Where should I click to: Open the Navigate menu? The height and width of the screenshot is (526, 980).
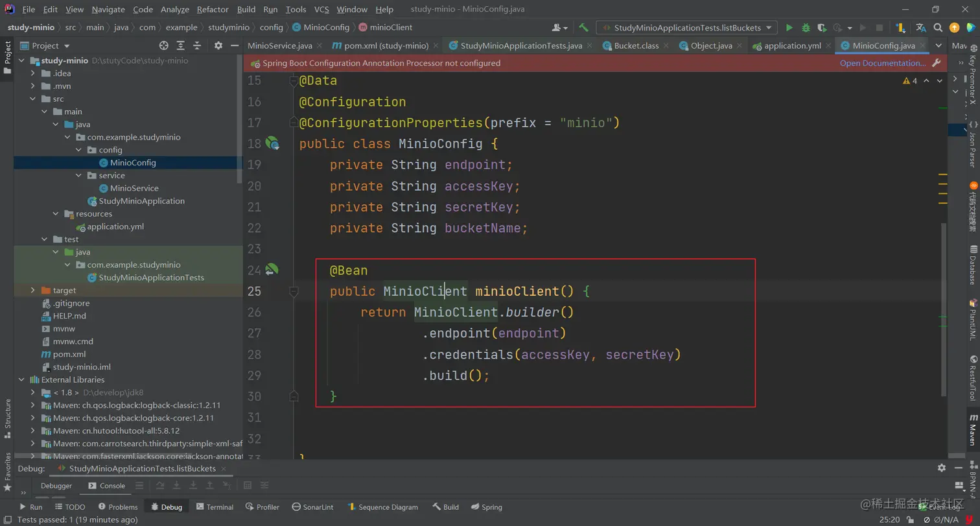click(108, 9)
